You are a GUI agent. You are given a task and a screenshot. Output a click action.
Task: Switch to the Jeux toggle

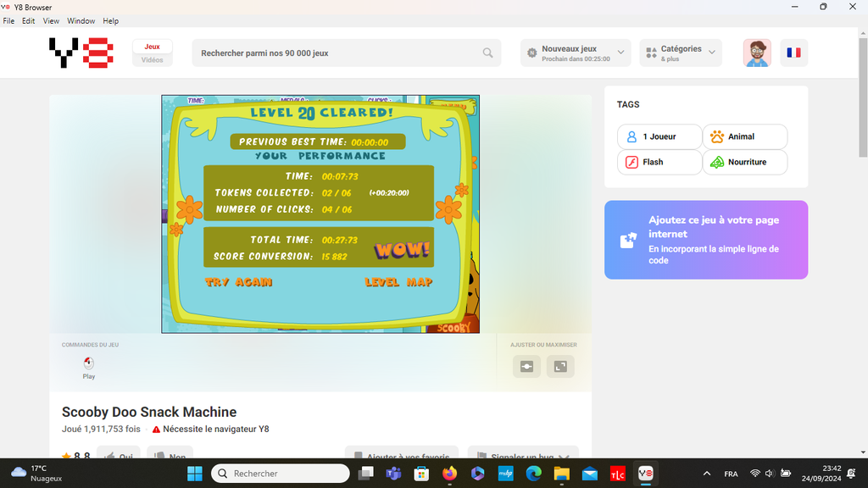(x=153, y=47)
